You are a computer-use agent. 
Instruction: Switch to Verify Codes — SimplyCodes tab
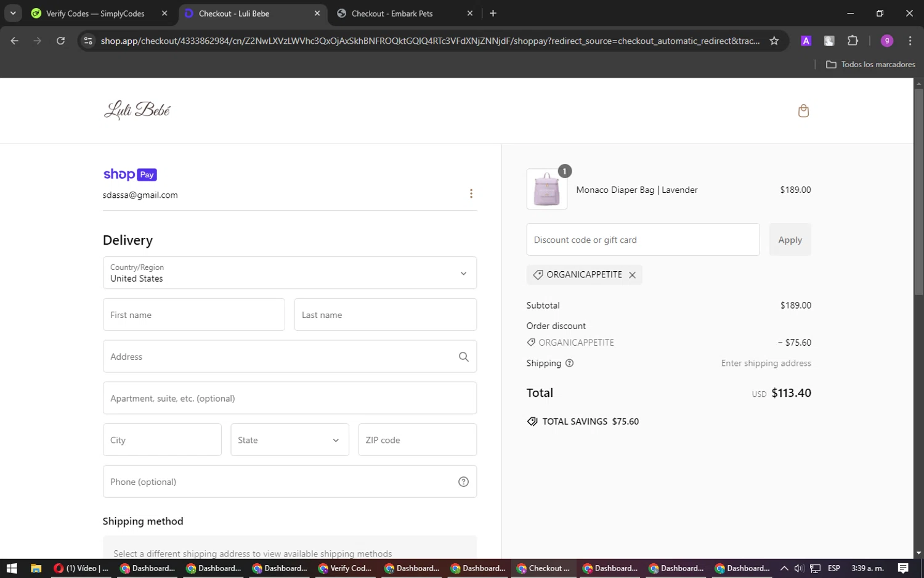tap(95, 14)
